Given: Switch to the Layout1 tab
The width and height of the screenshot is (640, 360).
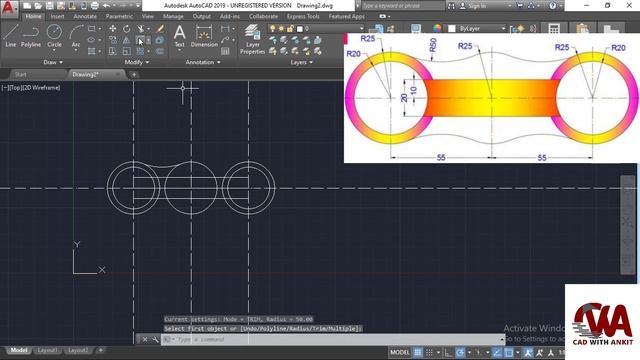Looking at the screenshot, I should tap(47, 350).
